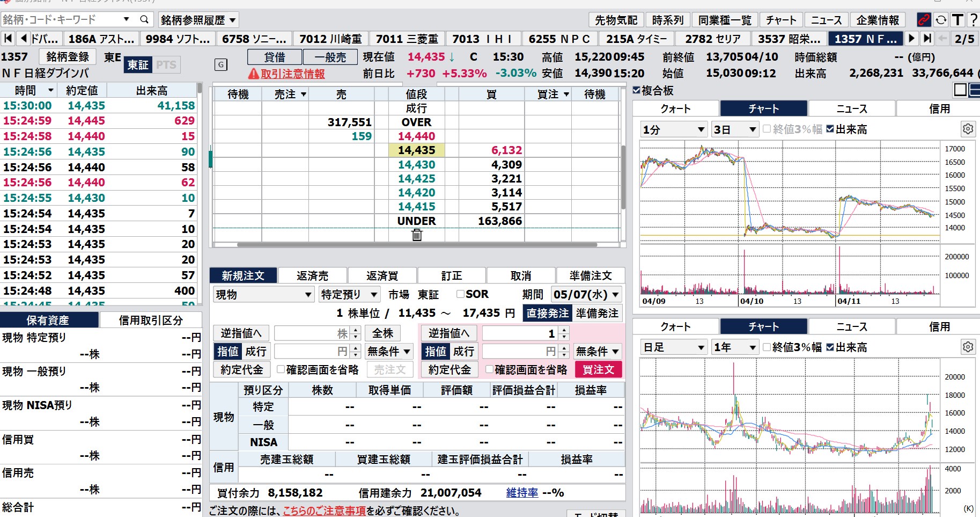The height and width of the screenshot is (517, 980).
Task: Open the 取引注意情報 link
Action: point(292,74)
